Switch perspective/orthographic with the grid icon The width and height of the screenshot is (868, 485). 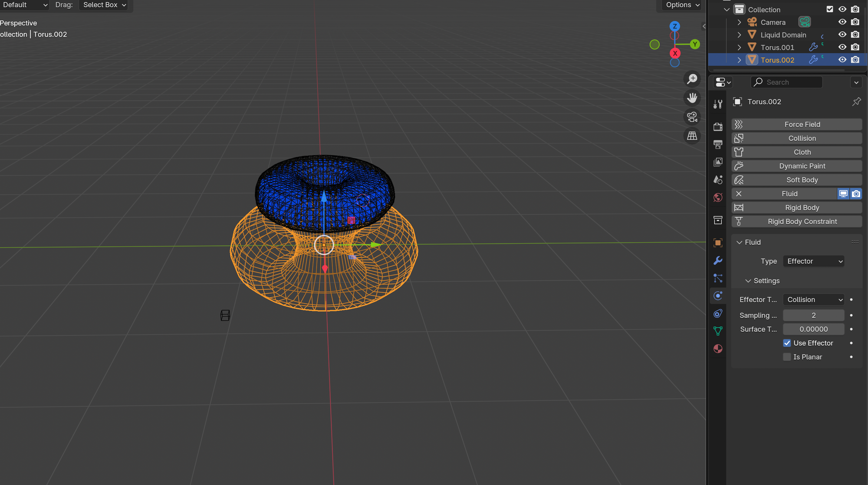coord(692,136)
